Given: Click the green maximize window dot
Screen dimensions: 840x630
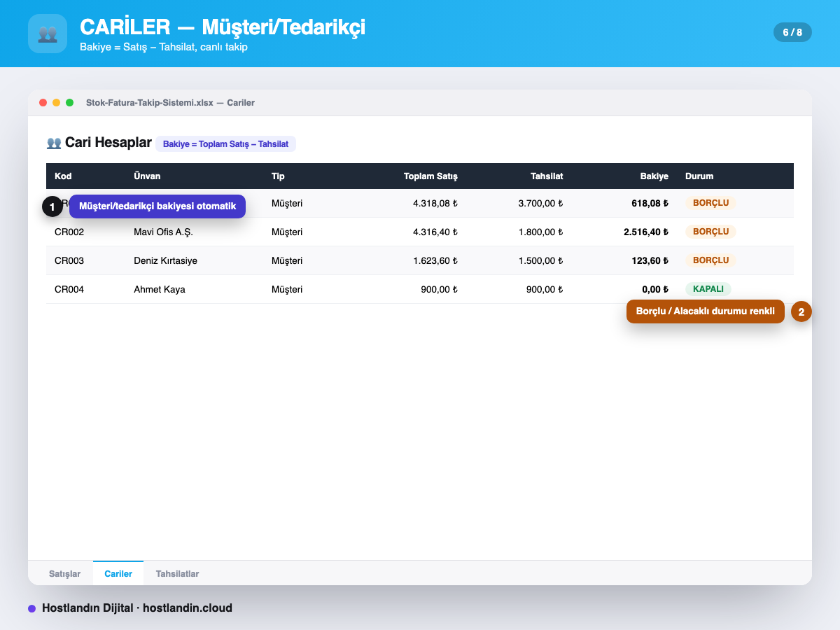Looking at the screenshot, I should click(x=70, y=103).
